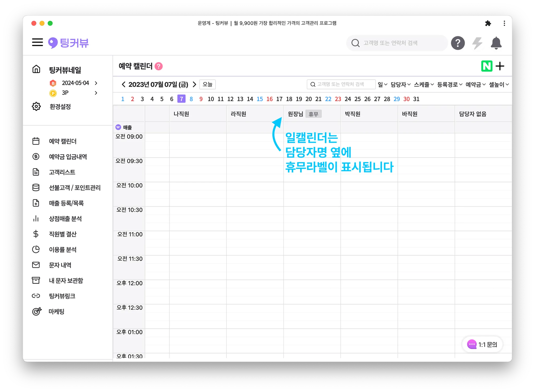
Task: Select 고객리스트 in the sidebar
Action: tap(62, 172)
